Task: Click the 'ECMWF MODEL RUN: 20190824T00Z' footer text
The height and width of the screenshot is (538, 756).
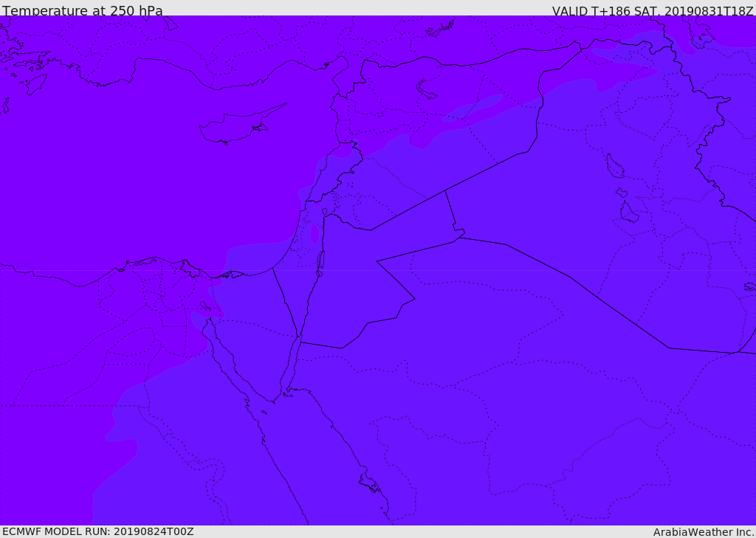Action: coord(98,531)
